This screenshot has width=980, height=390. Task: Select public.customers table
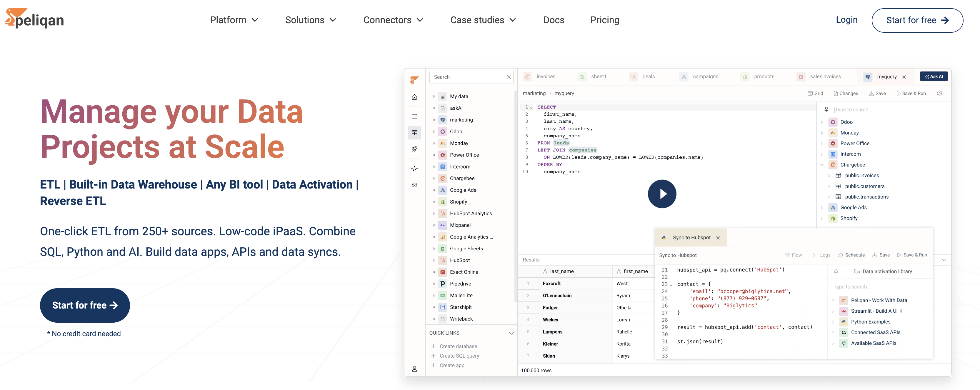[x=864, y=186]
